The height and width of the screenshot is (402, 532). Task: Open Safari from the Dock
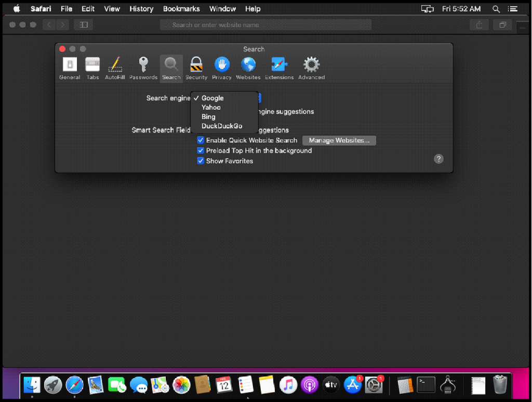coord(74,385)
